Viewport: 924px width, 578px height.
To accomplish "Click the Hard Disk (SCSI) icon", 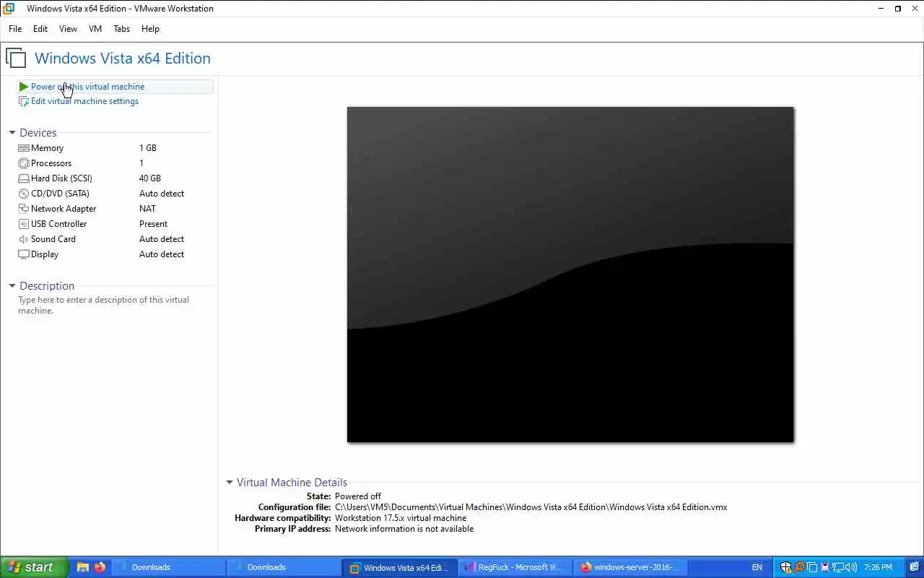I will coord(24,178).
